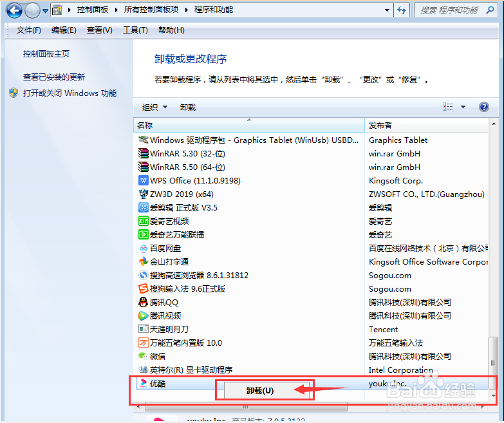504x423 pixels.
Task: Select the 爱奇艺视频 icon
Action: [144, 221]
